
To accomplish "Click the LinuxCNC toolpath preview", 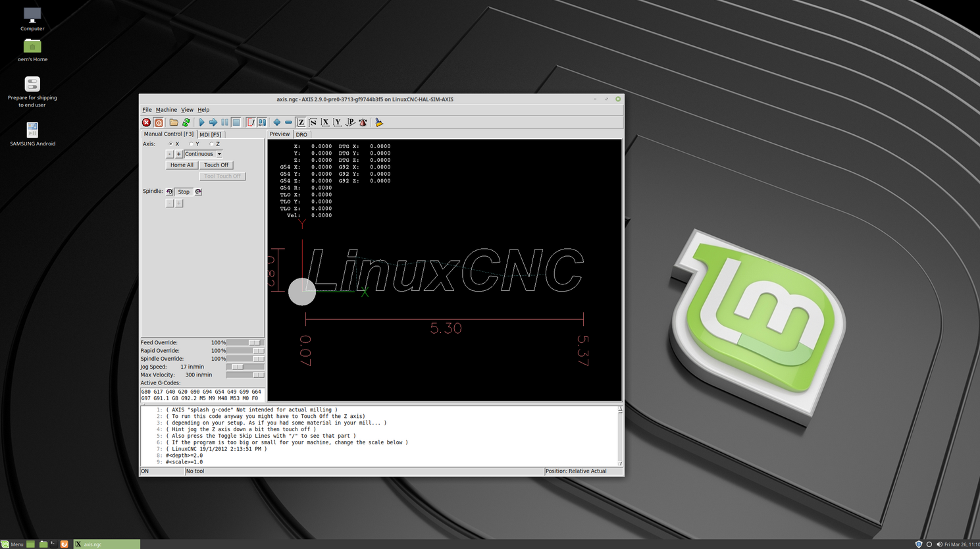I will coord(444,270).
